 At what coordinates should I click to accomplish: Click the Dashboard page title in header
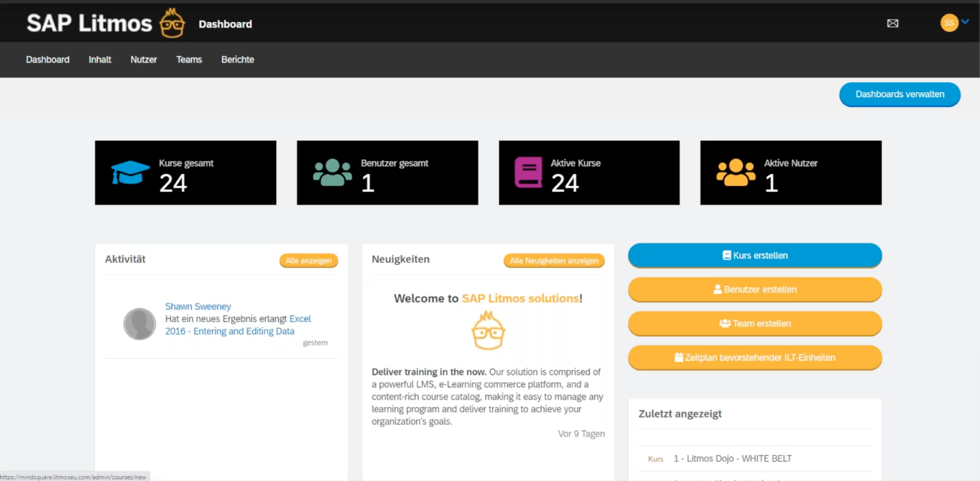point(225,24)
